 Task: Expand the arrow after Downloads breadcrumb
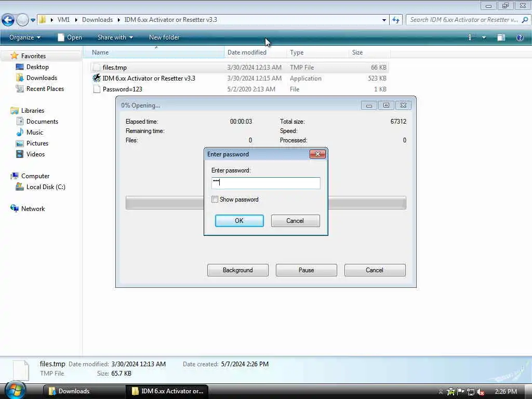point(119,20)
